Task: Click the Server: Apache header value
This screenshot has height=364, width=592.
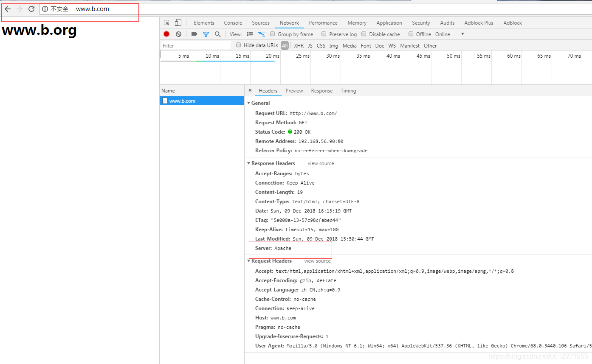Action: click(283, 248)
